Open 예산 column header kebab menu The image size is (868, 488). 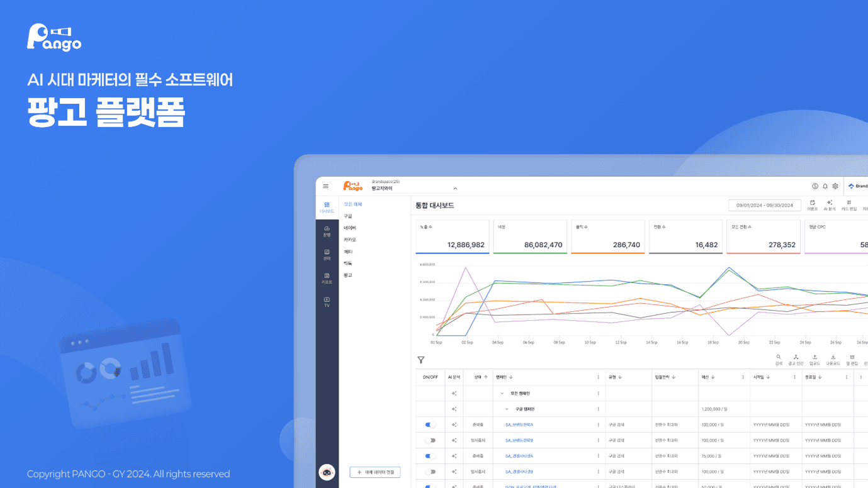click(x=743, y=377)
